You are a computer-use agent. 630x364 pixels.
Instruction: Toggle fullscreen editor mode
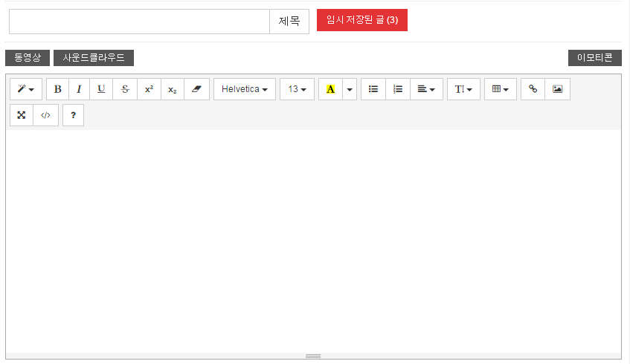(22, 115)
